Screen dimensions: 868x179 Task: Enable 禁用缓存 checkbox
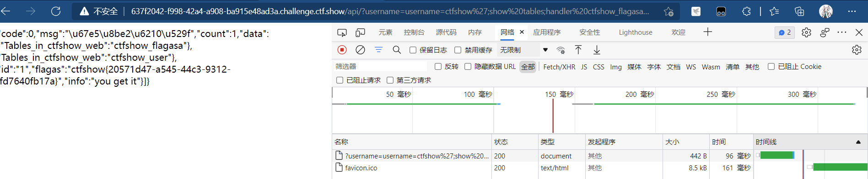pyautogui.click(x=458, y=50)
